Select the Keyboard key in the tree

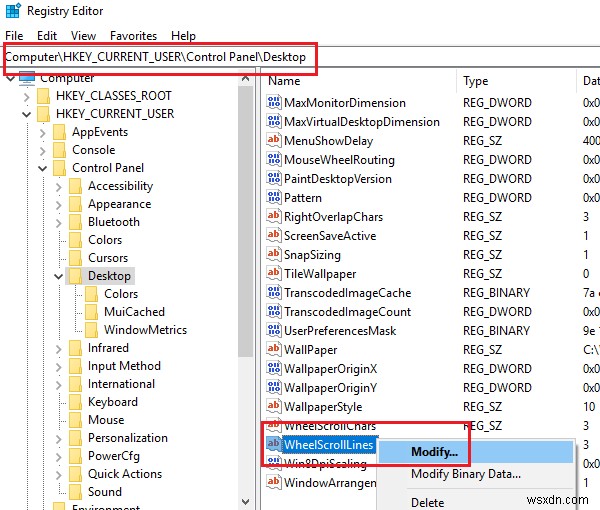[x=113, y=402]
